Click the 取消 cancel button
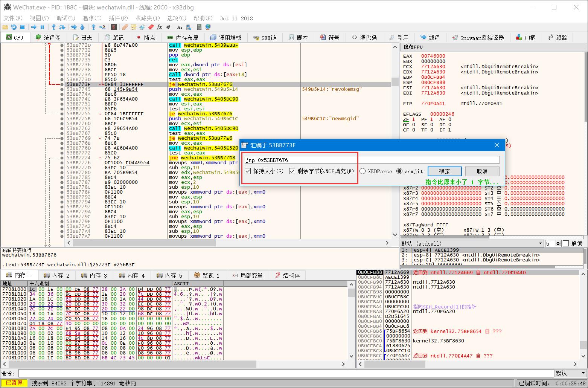The height and width of the screenshot is (388, 588). coord(482,171)
